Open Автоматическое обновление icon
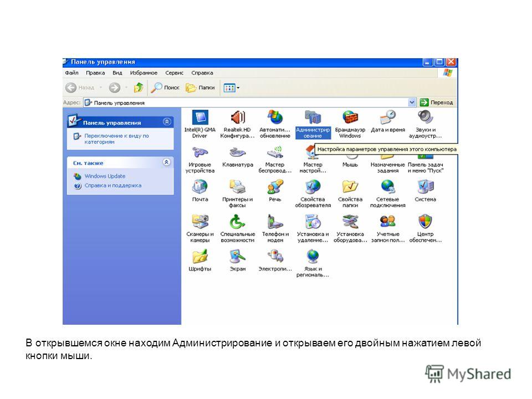The height and width of the screenshot is (399, 532). coord(275,124)
